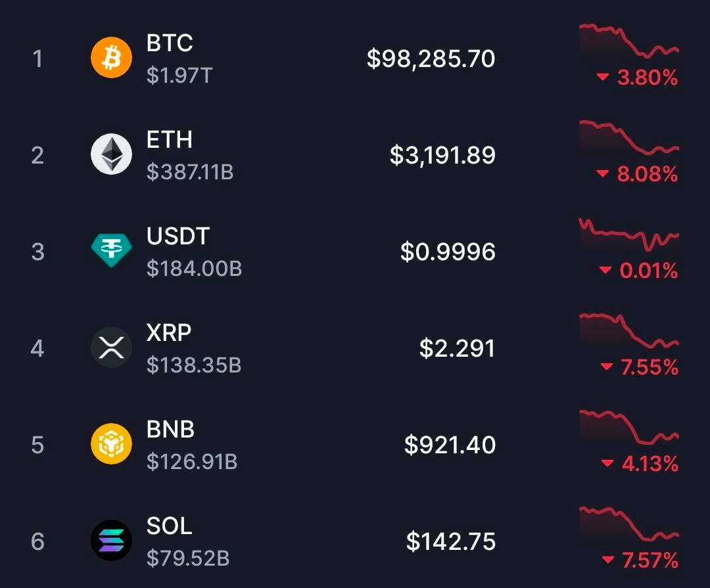Image resolution: width=710 pixels, height=588 pixels.
Task: Open XRP by clicking its logo
Action: 110,347
